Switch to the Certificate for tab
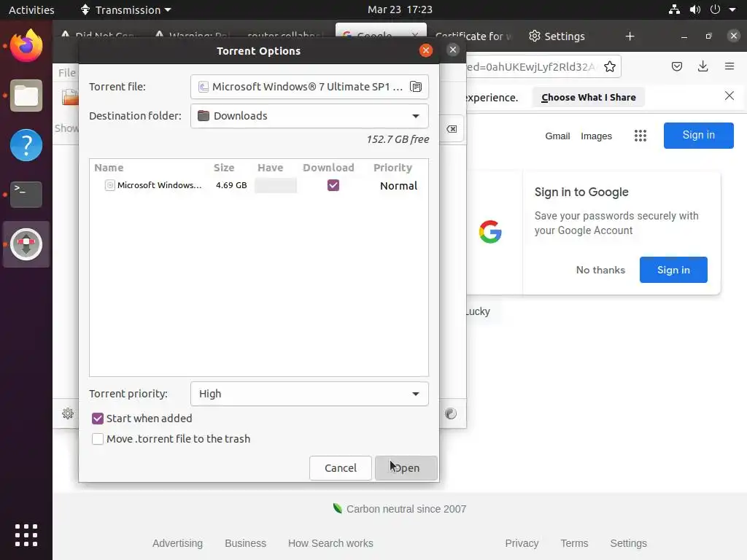 [473, 36]
